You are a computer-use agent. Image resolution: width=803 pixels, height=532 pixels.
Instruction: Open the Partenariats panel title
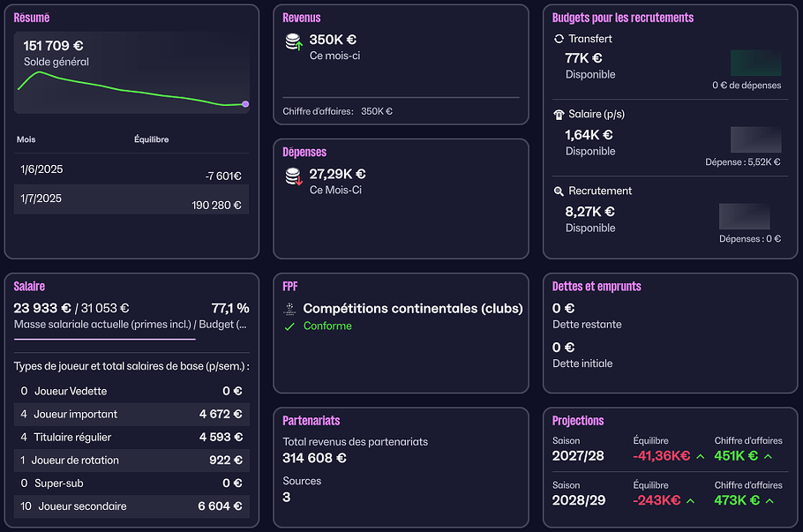point(311,421)
